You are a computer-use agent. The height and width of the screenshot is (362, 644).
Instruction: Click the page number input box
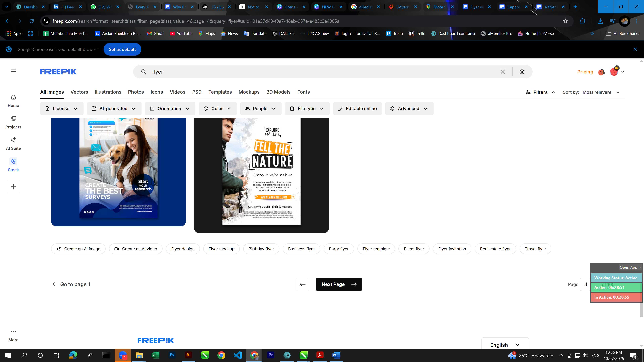coord(585,284)
